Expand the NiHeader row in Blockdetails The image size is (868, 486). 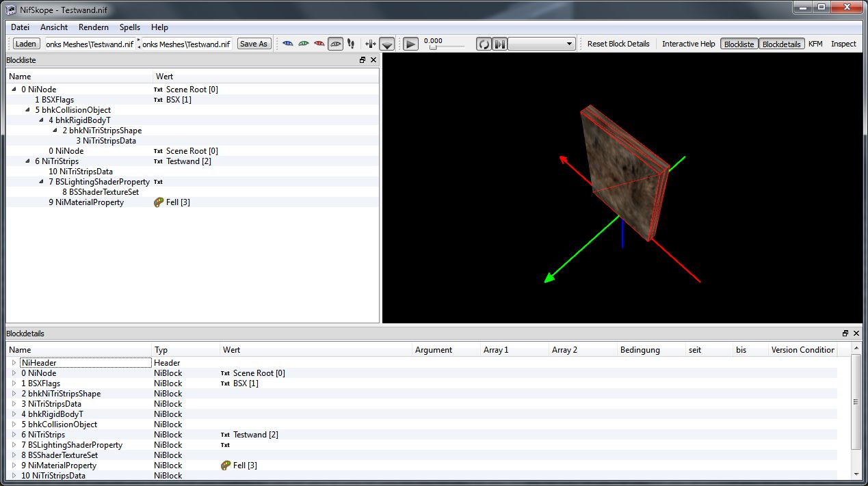coord(14,363)
